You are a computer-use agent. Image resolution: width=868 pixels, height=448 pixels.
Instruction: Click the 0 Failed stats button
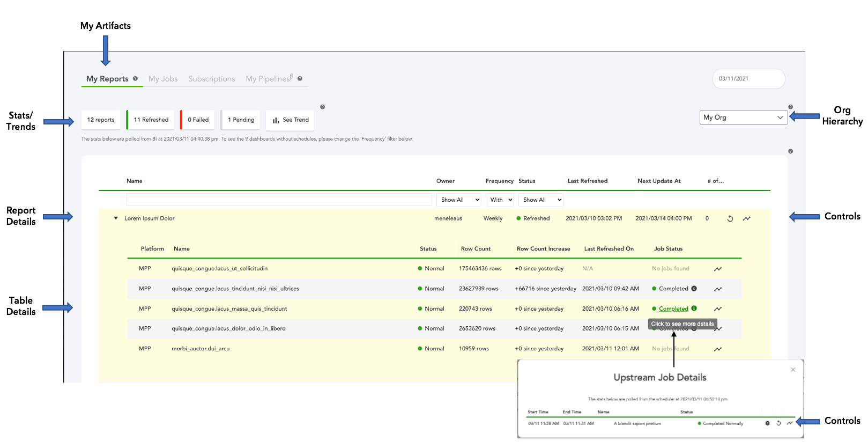coord(198,120)
